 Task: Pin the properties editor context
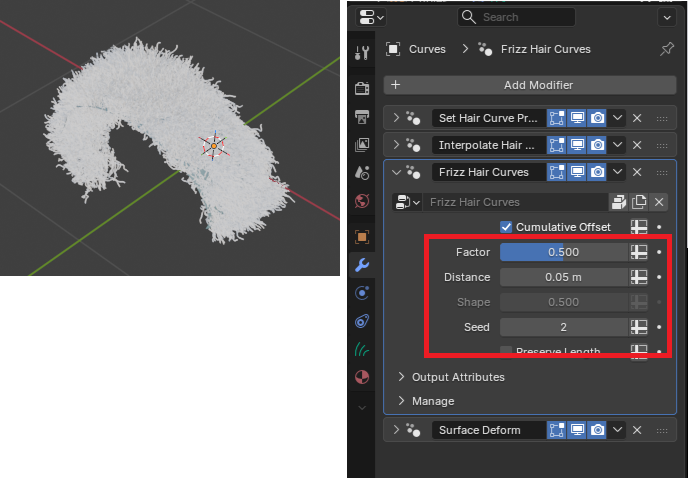click(x=666, y=49)
